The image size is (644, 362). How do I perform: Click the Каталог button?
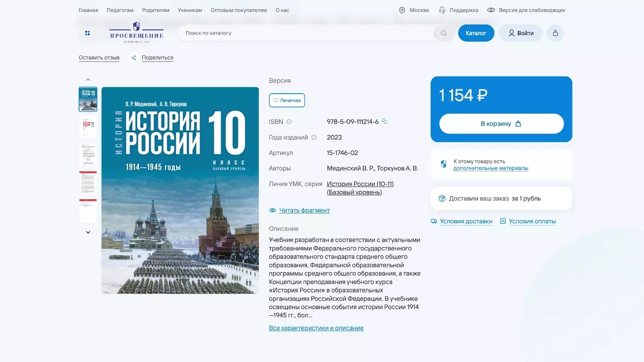pyautogui.click(x=476, y=33)
